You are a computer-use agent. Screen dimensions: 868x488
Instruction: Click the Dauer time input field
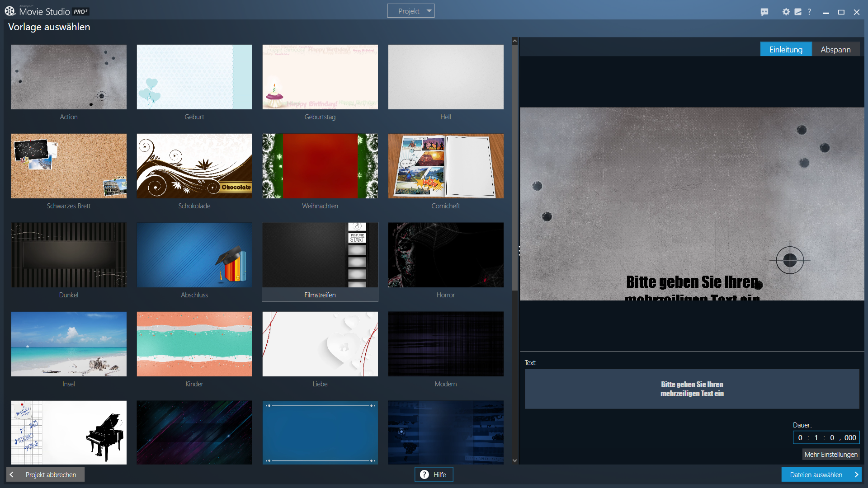(826, 437)
